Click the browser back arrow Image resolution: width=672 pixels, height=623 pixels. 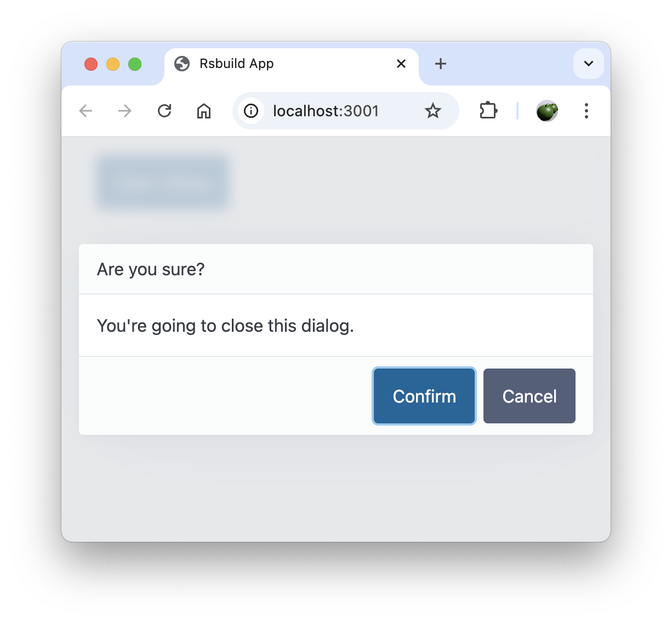pyautogui.click(x=86, y=111)
